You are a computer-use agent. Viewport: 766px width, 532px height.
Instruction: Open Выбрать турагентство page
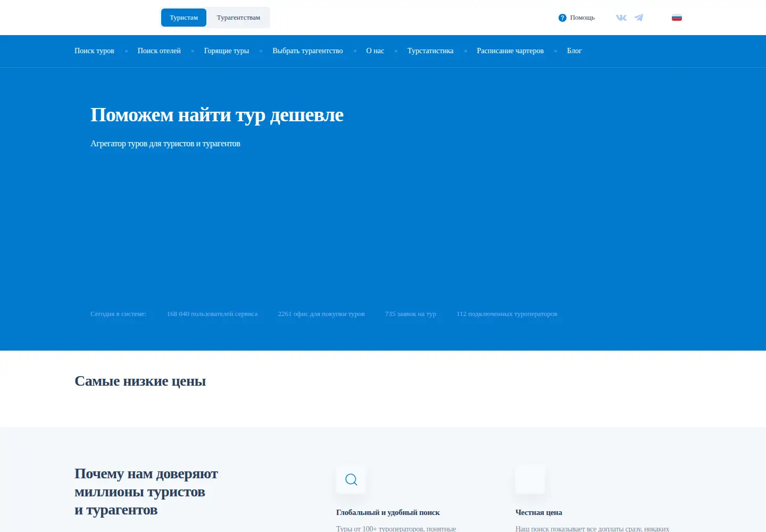point(307,51)
